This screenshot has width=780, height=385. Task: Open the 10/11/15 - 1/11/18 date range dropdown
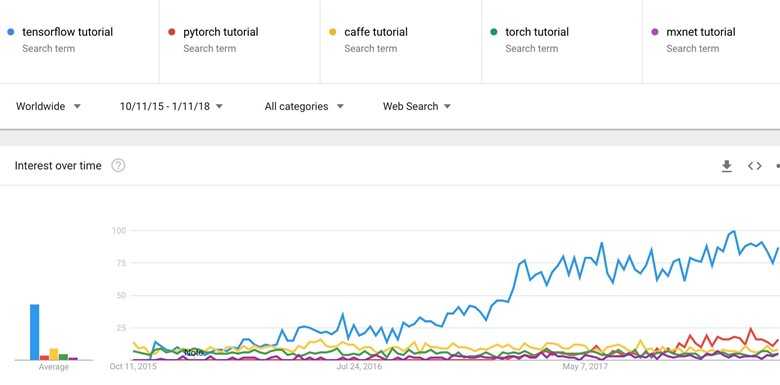(171, 106)
